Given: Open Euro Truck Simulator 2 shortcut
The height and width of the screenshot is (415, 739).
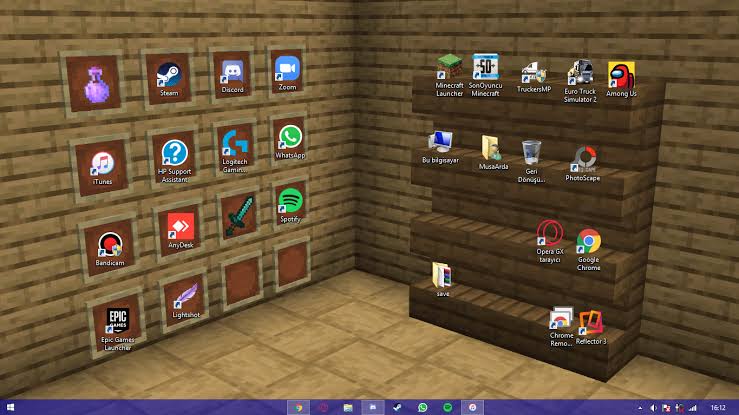Looking at the screenshot, I should pyautogui.click(x=580, y=81).
